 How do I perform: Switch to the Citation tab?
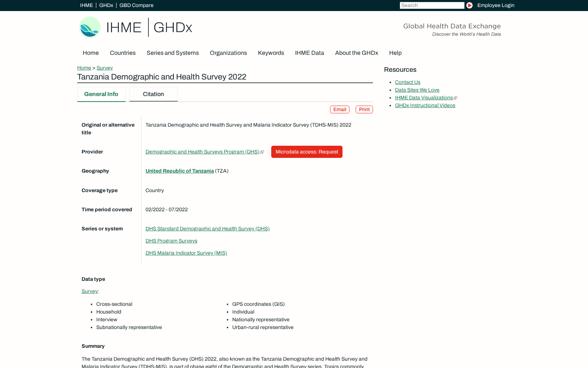pos(154,94)
